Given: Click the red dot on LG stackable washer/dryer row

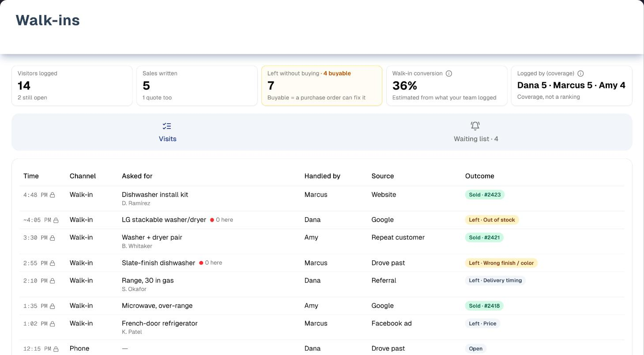Looking at the screenshot, I should click(x=212, y=220).
